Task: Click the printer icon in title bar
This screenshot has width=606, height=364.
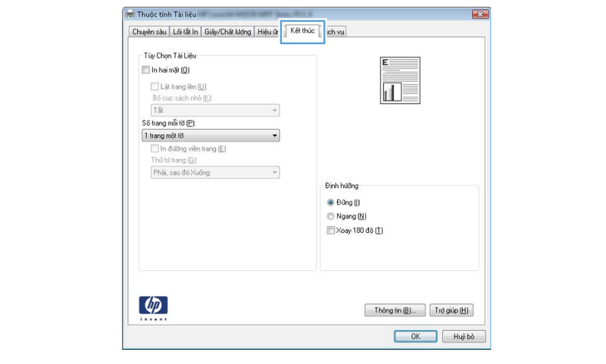Action: pyautogui.click(x=130, y=14)
